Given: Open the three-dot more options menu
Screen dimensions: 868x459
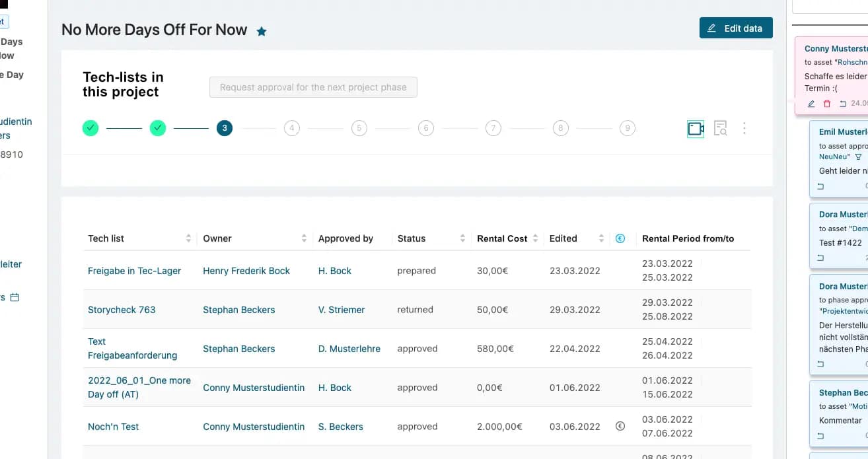Looking at the screenshot, I should [744, 129].
